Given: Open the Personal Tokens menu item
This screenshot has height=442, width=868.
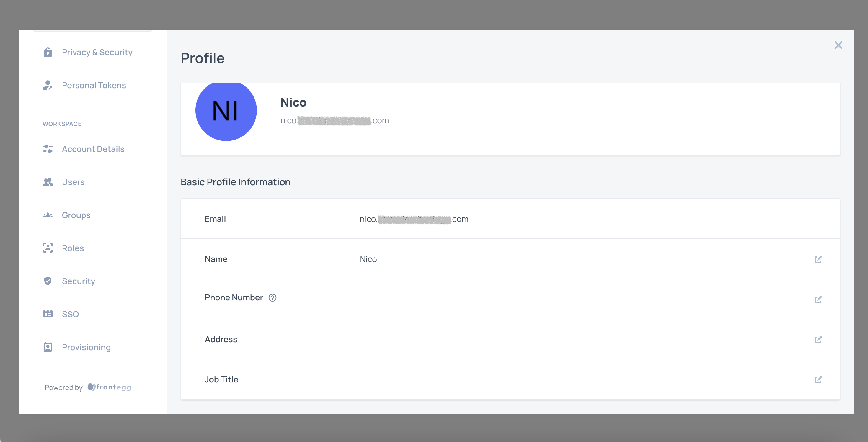Looking at the screenshot, I should point(94,85).
